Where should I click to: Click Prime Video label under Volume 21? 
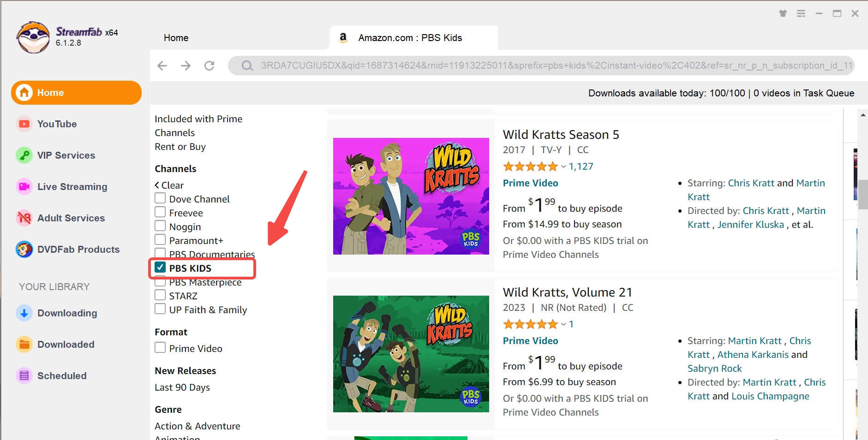[530, 341]
